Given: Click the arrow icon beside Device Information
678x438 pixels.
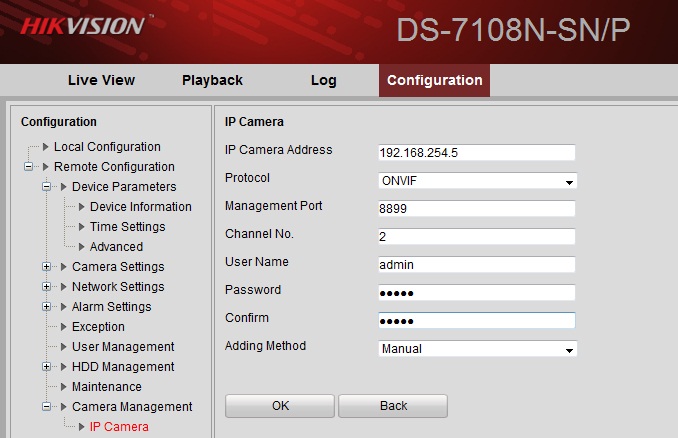Looking at the screenshot, I should point(81,207).
